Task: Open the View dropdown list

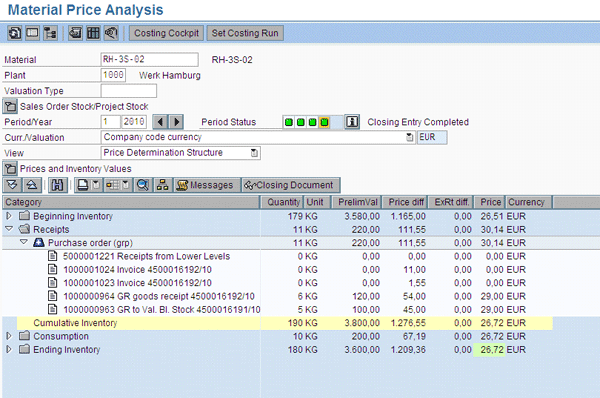Action: point(254,153)
